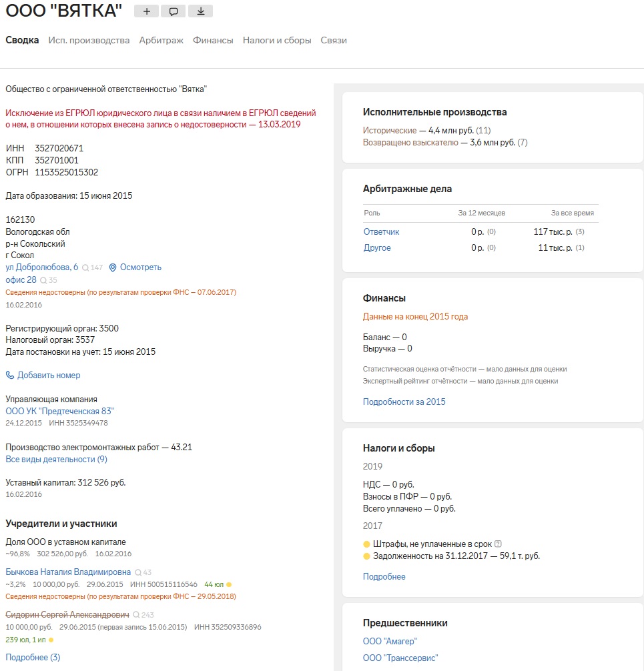Viewport: 644px width, 671px height.
Task: Go to the Связи tab
Action: point(334,41)
